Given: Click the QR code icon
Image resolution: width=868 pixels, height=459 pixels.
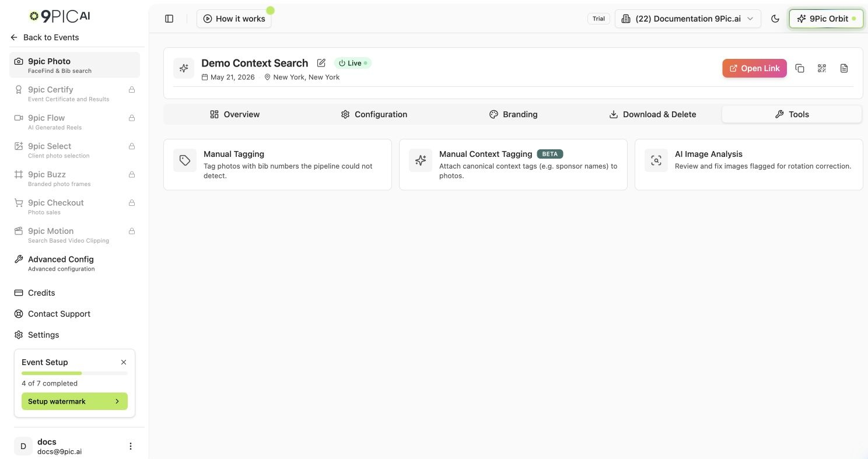Looking at the screenshot, I should [x=822, y=68].
